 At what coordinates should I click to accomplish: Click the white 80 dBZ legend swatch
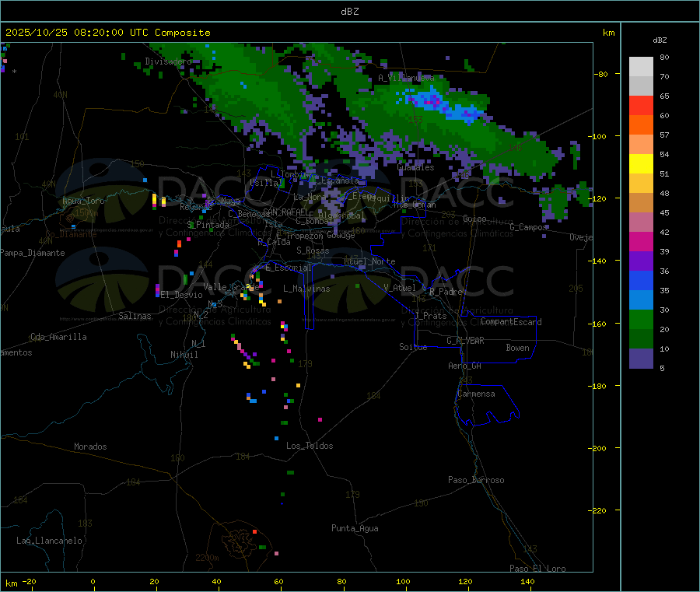tap(641, 67)
